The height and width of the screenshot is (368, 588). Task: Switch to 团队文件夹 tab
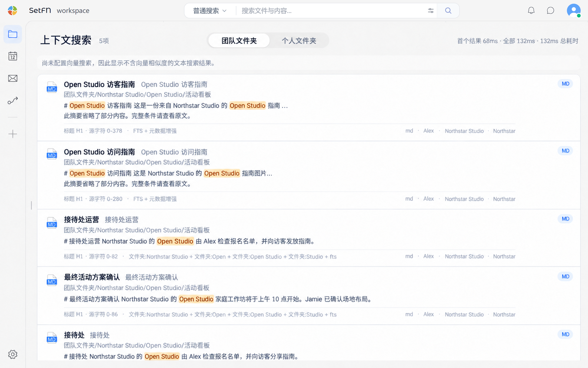coord(239,40)
